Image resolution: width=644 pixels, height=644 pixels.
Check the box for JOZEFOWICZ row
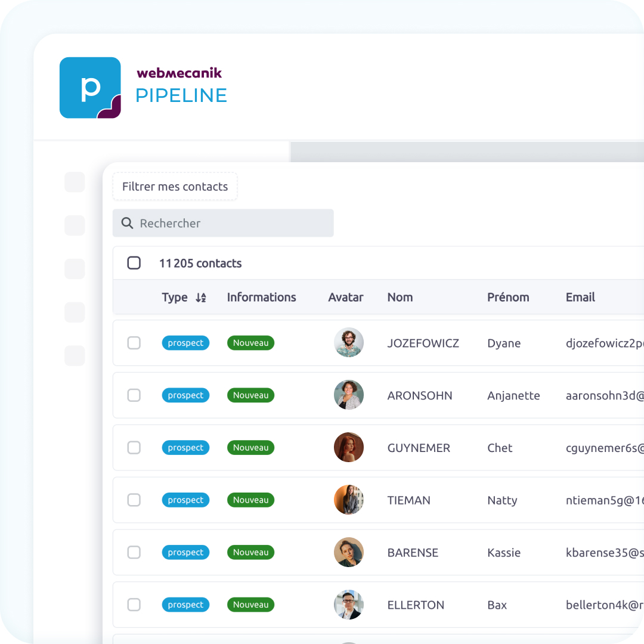[x=134, y=343]
